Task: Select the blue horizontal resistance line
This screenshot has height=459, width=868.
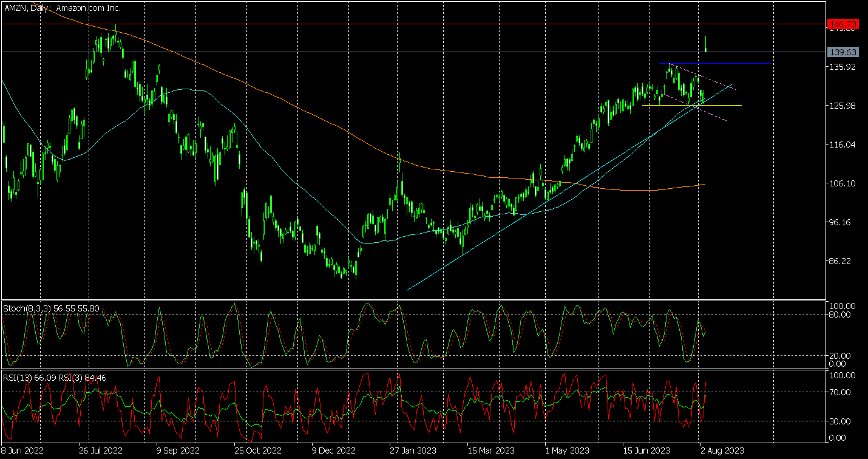Action: point(715,63)
